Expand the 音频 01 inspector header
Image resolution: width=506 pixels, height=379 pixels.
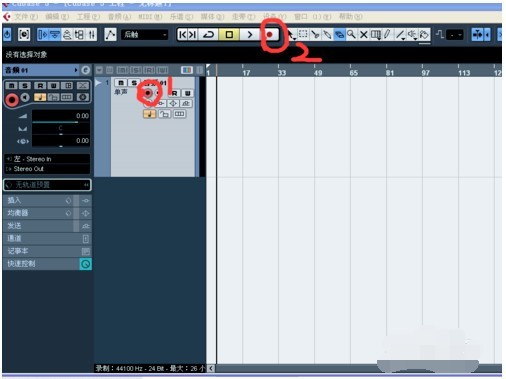click(42, 70)
